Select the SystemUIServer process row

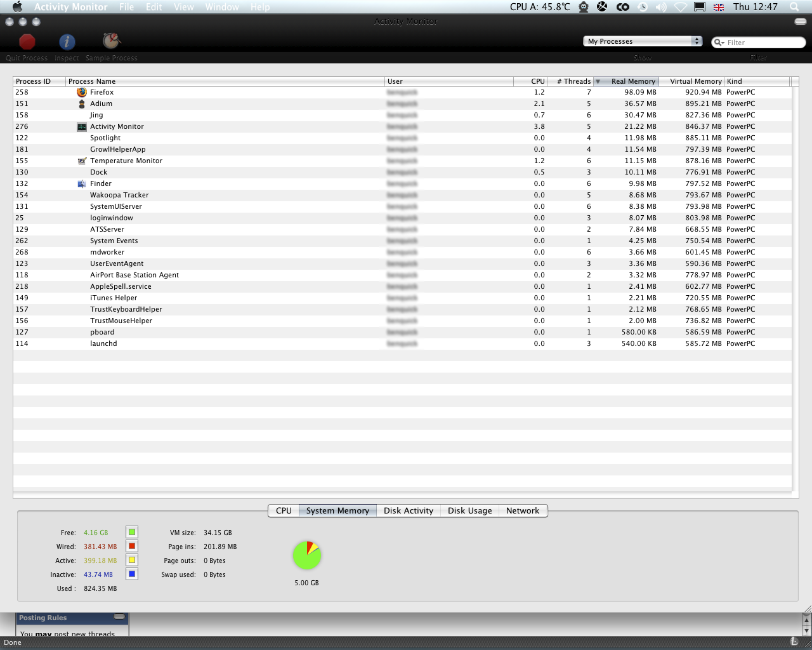pos(402,206)
